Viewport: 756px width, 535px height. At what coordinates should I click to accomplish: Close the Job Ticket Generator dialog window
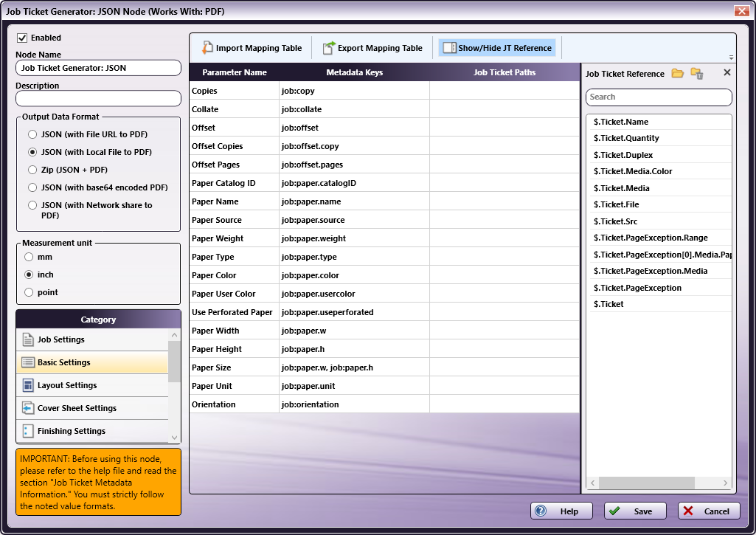pyautogui.click(x=741, y=10)
